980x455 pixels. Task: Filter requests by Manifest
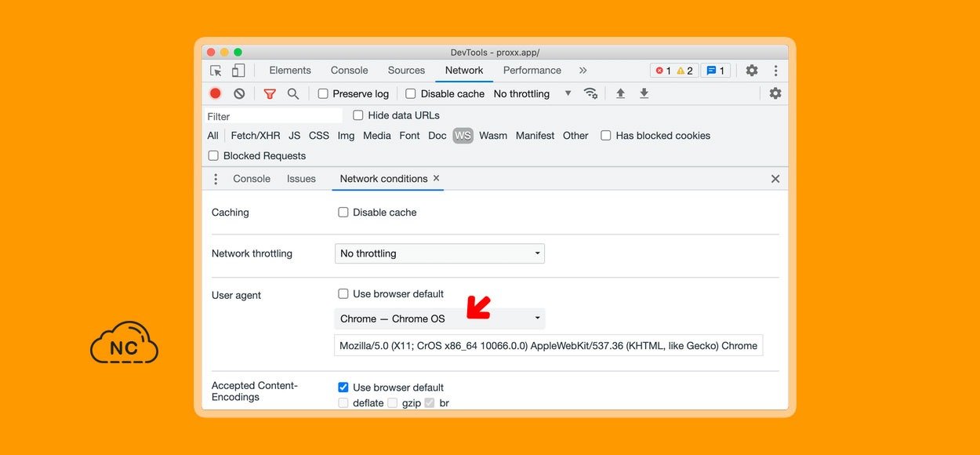click(535, 136)
